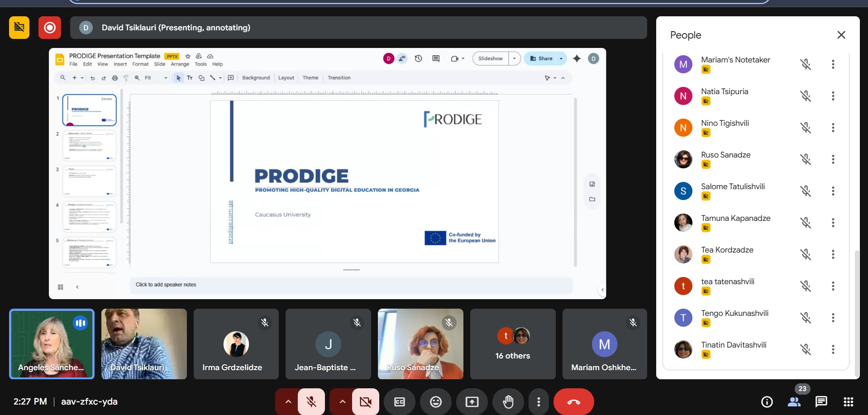868x415 pixels.
Task: Toggle closed captions
Action: pos(400,402)
